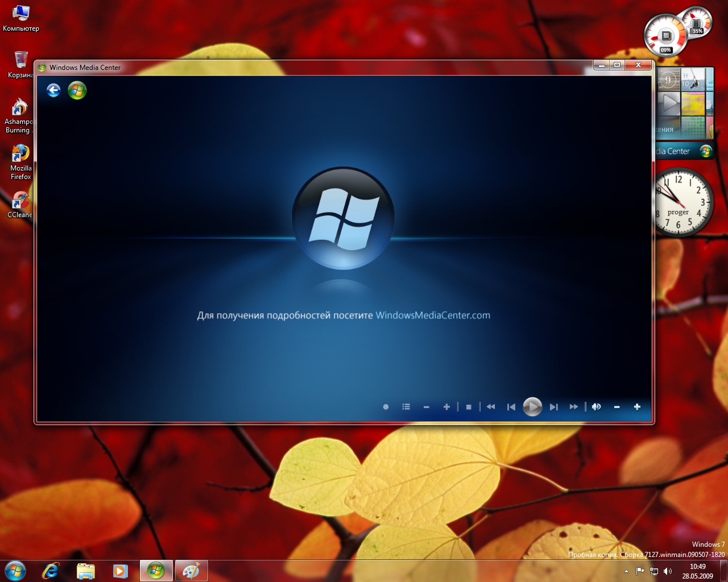Open the Корзина recycle bin icon
The width and height of the screenshot is (728, 582).
20,64
